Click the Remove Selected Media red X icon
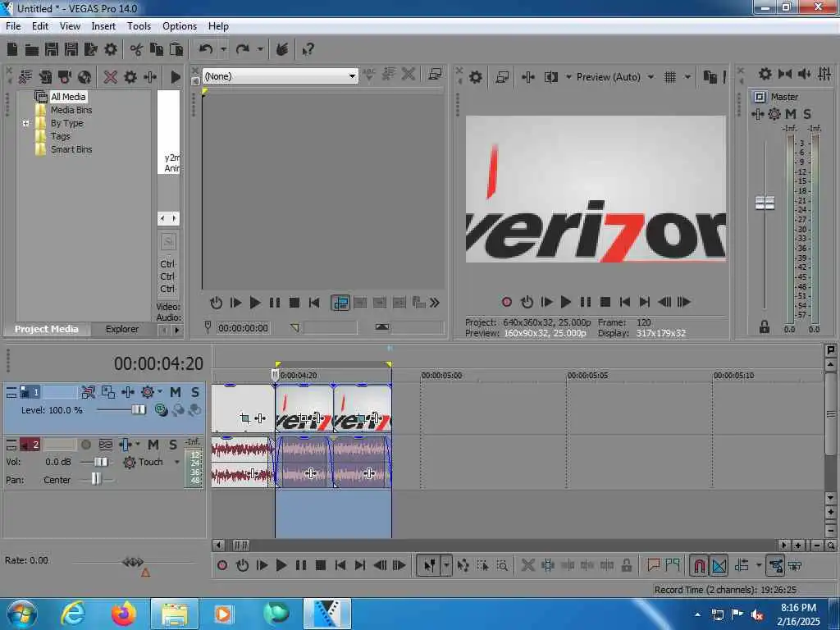Image resolution: width=840 pixels, height=630 pixels. tap(111, 77)
